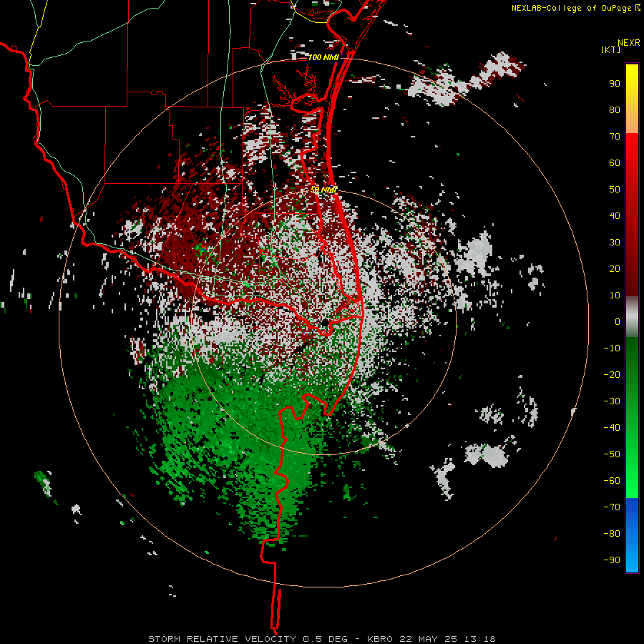The height and width of the screenshot is (644, 644).
Task: Click the 60 value on velocity scale
Action: pyautogui.click(x=615, y=163)
